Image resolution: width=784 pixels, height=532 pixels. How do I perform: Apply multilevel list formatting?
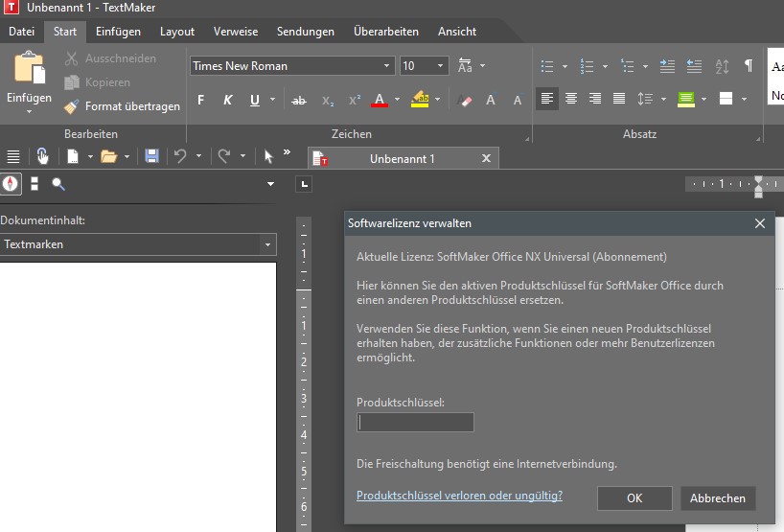(x=627, y=66)
